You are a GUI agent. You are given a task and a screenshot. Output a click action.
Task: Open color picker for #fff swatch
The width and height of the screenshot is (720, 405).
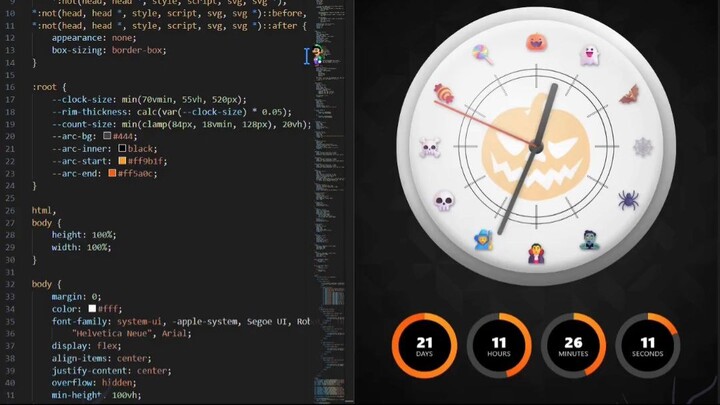click(x=92, y=309)
